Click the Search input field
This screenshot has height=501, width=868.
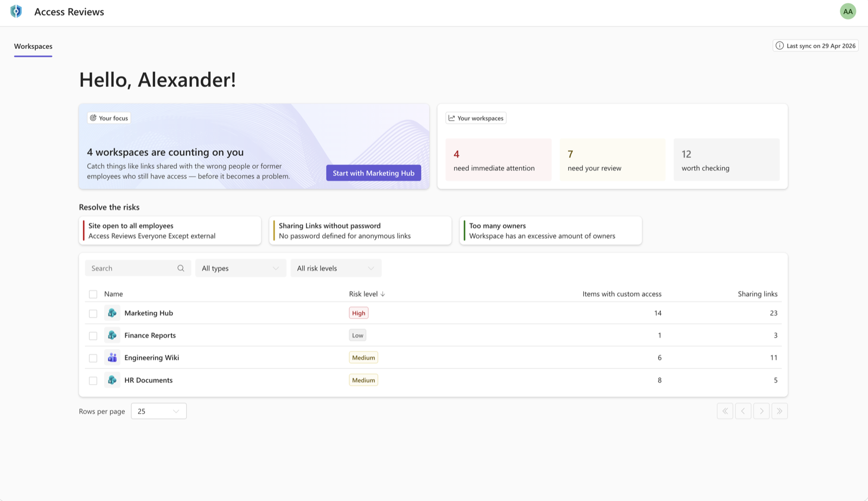[x=138, y=268]
